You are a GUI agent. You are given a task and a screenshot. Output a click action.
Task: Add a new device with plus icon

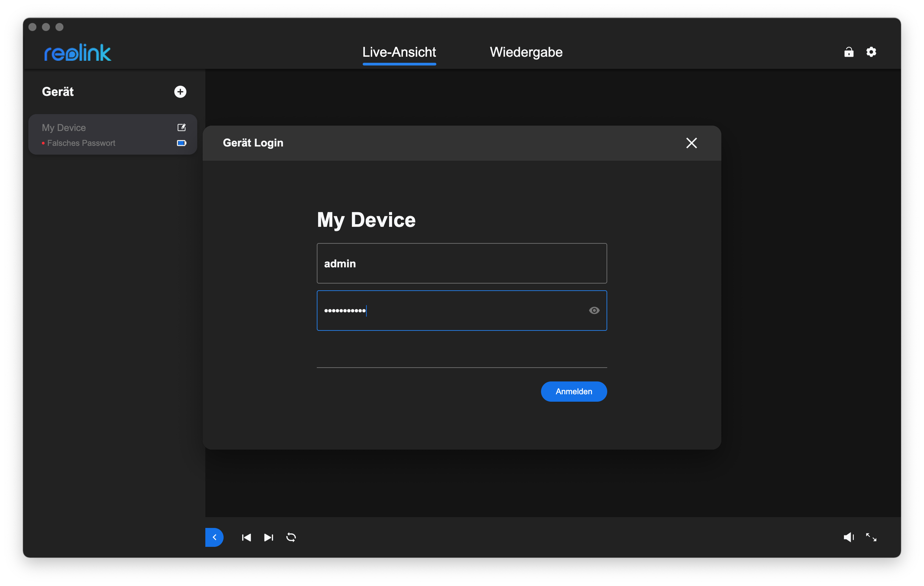pyautogui.click(x=180, y=92)
